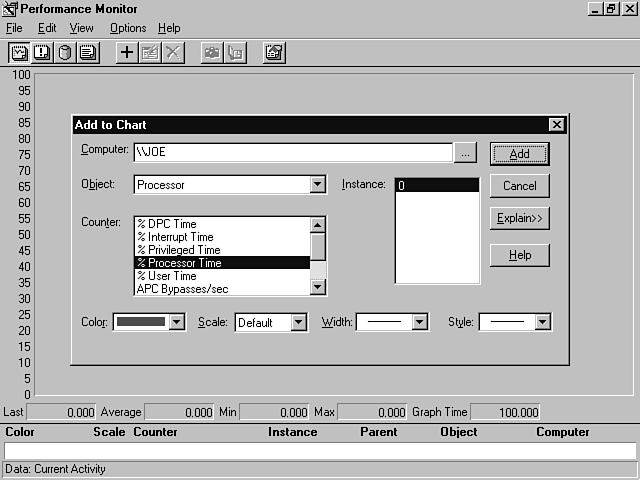Open the Options menu
This screenshot has width=640, height=480.
128,28
